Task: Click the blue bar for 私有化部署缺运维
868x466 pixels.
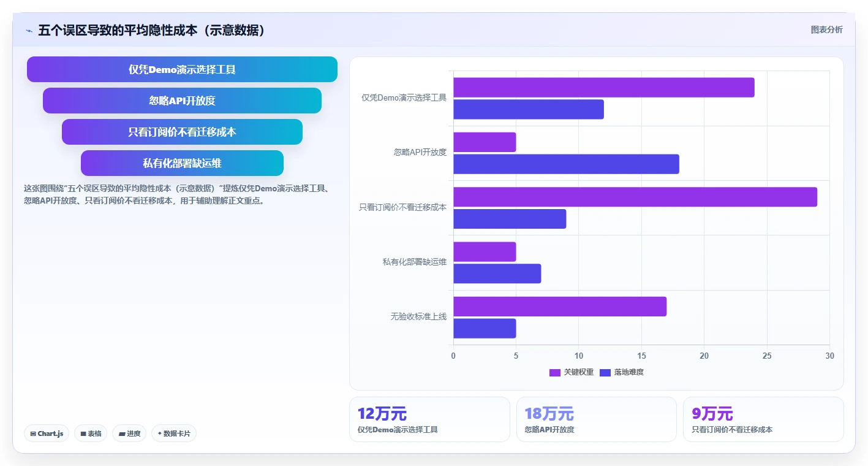Action: pos(497,273)
